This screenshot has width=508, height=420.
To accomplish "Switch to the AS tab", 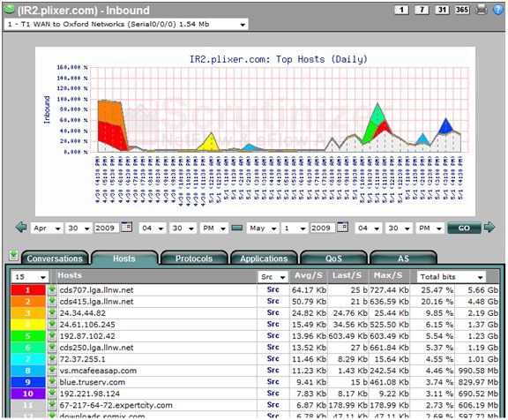I will pyautogui.click(x=403, y=259).
